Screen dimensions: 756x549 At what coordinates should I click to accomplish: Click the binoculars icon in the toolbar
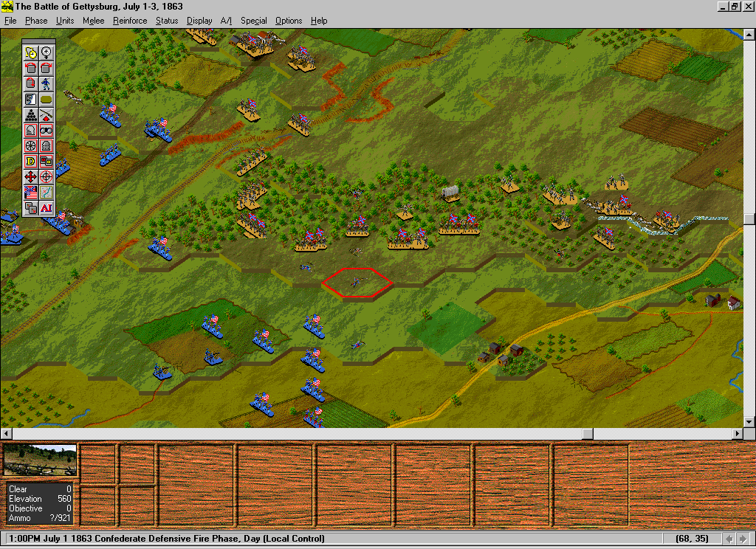46,130
